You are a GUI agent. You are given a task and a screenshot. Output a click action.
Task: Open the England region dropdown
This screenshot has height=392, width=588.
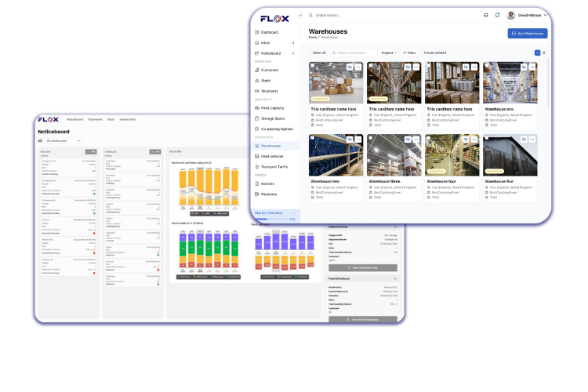coord(389,53)
